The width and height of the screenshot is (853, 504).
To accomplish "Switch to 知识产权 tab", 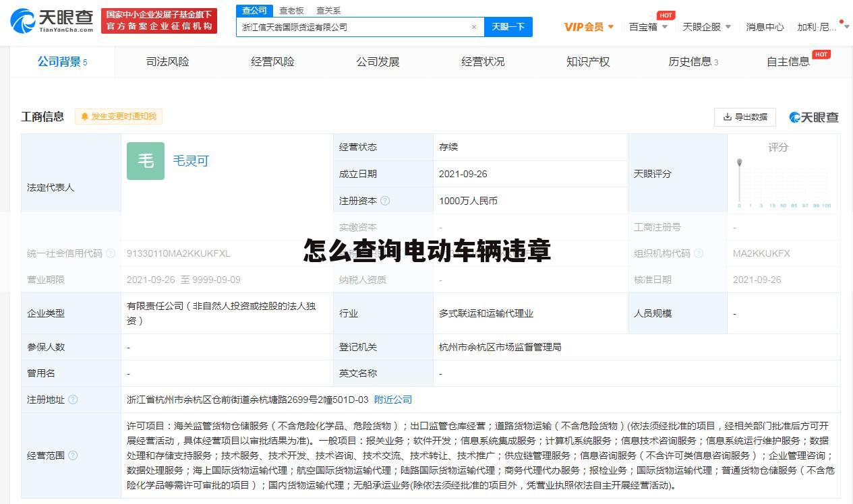I will coord(588,61).
